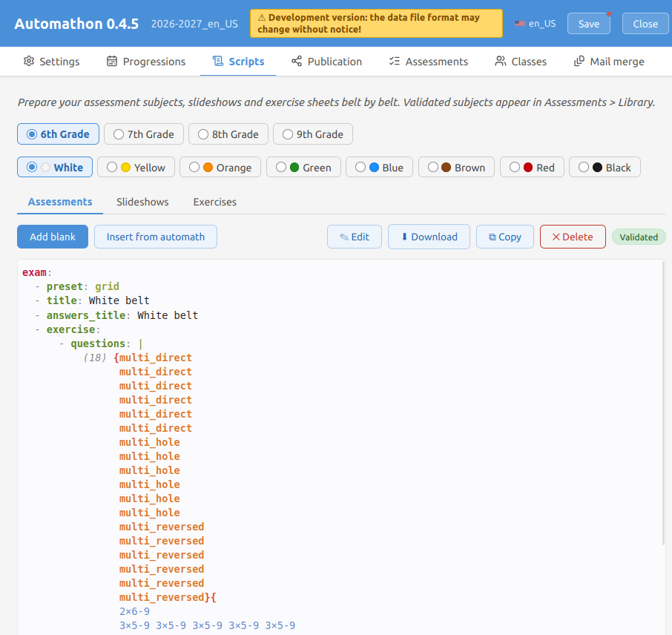Click the Mail merge copy icon
Image resolution: width=672 pixels, height=635 pixels.
[579, 62]
